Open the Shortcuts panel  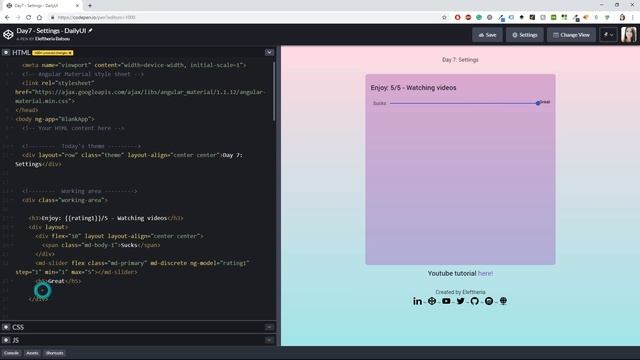tap(55, 353)
